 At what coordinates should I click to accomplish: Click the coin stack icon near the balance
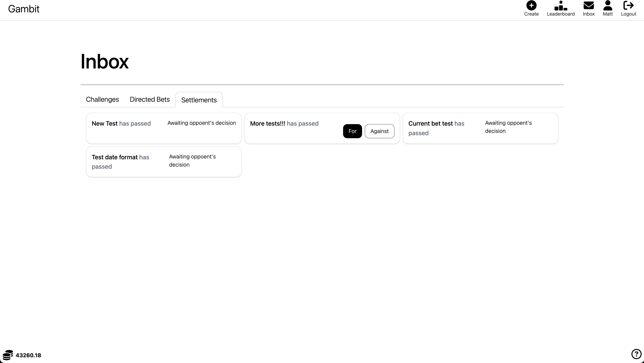pos(8,355)
